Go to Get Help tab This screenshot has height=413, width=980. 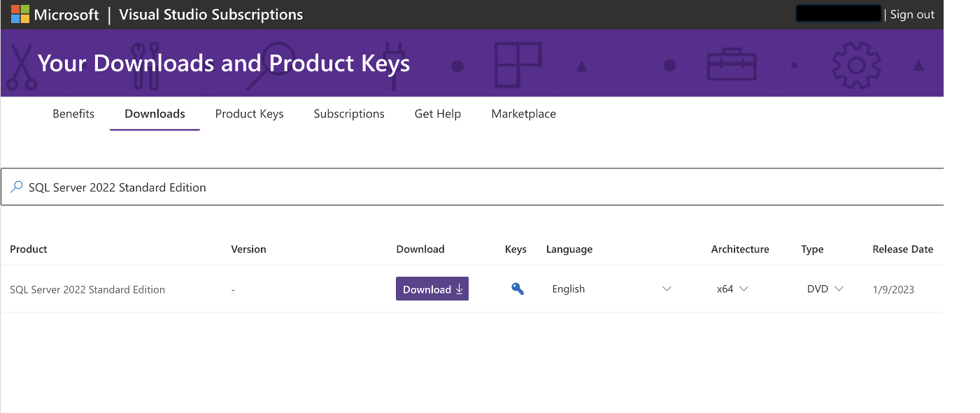click(438, 114)
